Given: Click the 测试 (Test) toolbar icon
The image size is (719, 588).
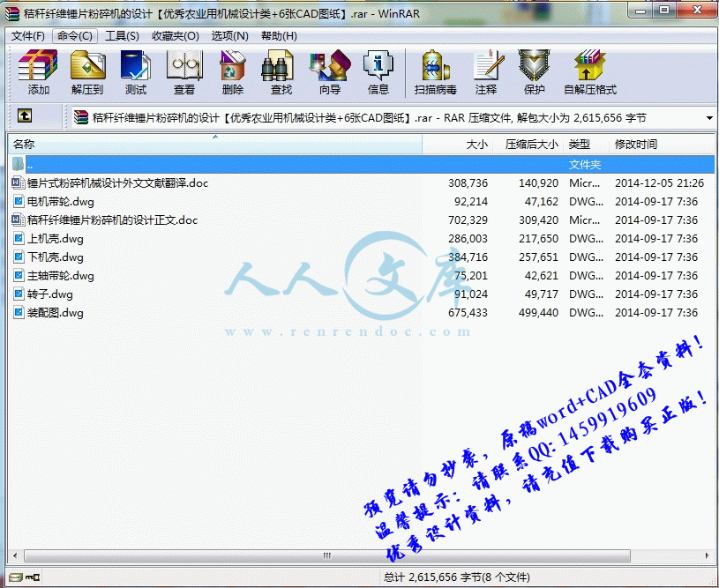Looking at the screenshot, I should click(136, 66).
